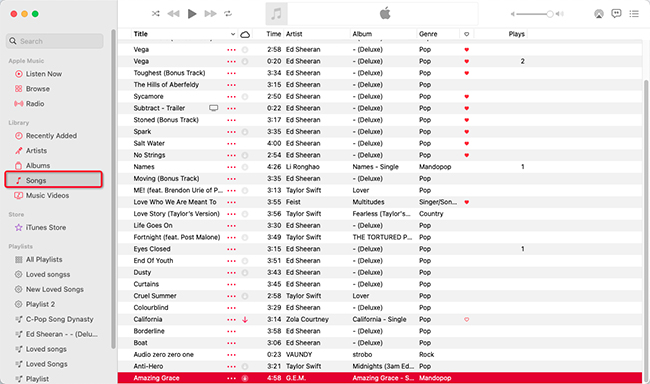Click Li Ronghao artist cell

tap(302, 167)
